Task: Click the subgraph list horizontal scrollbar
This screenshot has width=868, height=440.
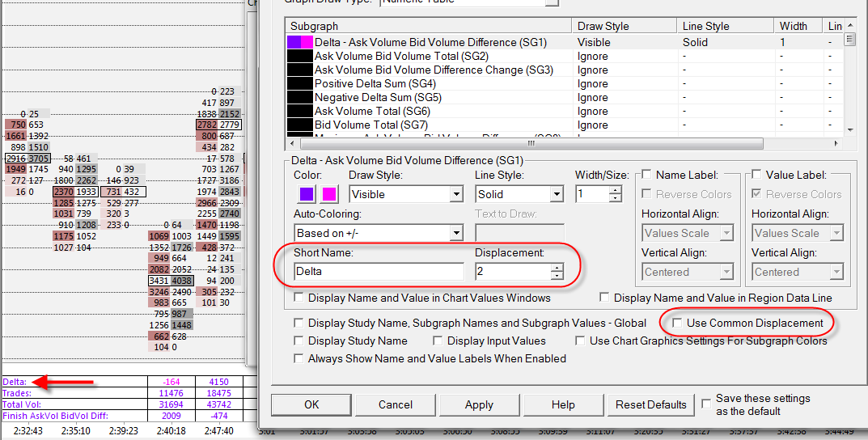Action: pyautogui.click(x=531, y=143)
